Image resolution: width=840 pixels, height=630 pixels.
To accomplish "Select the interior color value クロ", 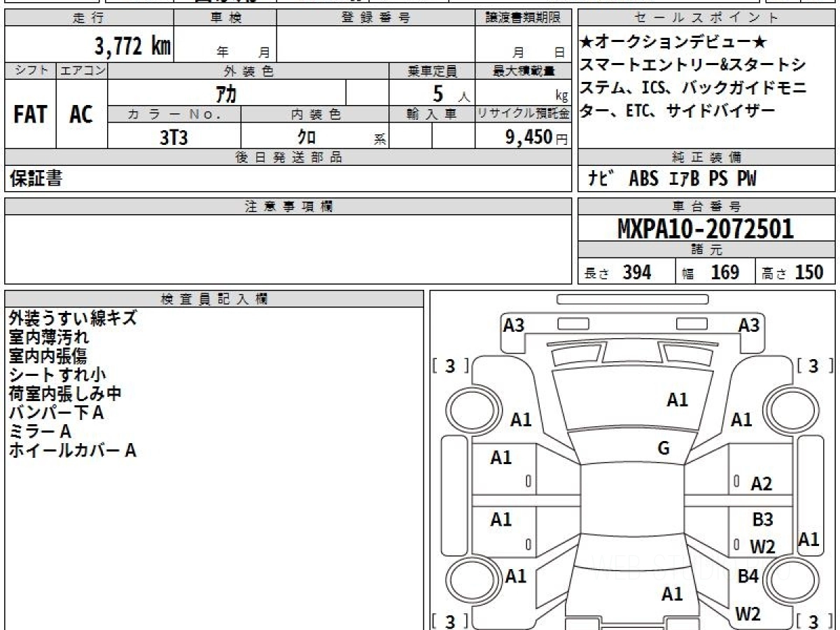I will (306, 137).
